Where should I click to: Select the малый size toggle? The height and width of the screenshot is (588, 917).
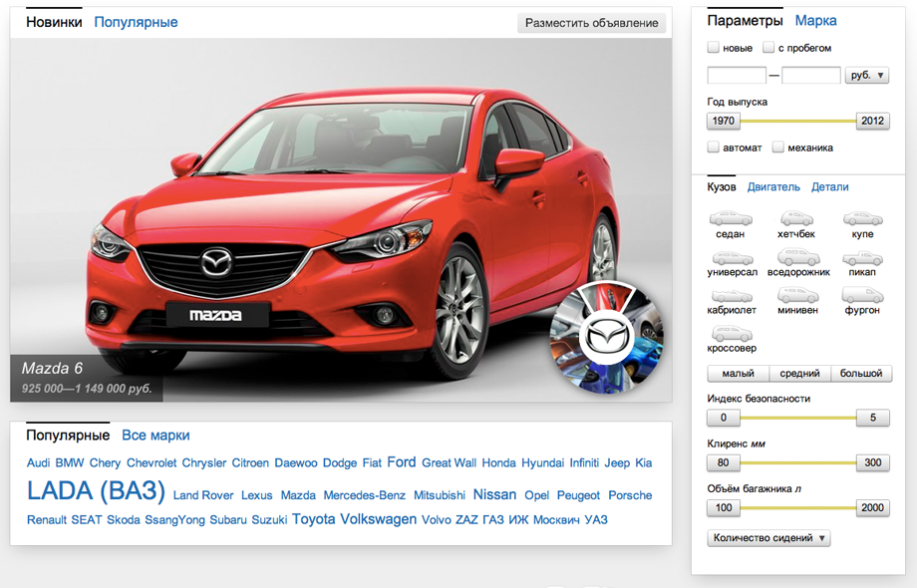tap(738, 374)
